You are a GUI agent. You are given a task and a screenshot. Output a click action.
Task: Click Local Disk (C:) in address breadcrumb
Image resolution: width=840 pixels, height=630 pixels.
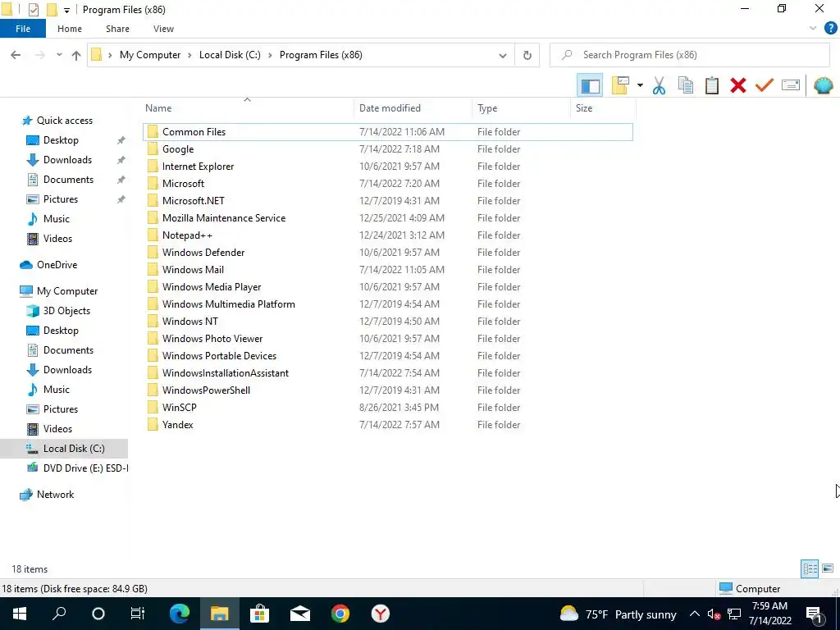coord(230,55)
